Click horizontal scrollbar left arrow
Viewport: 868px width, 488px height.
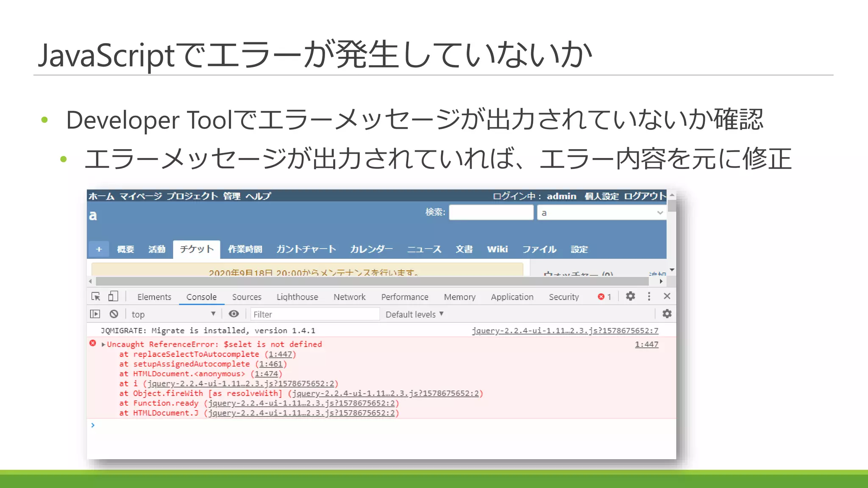(90, 281)
